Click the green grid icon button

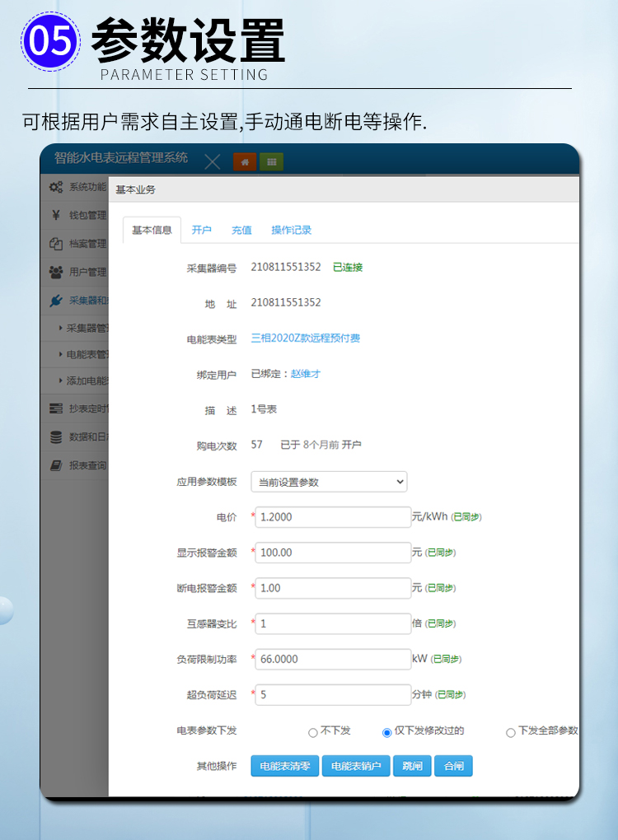pyautogui.click(x=271, y=161)
